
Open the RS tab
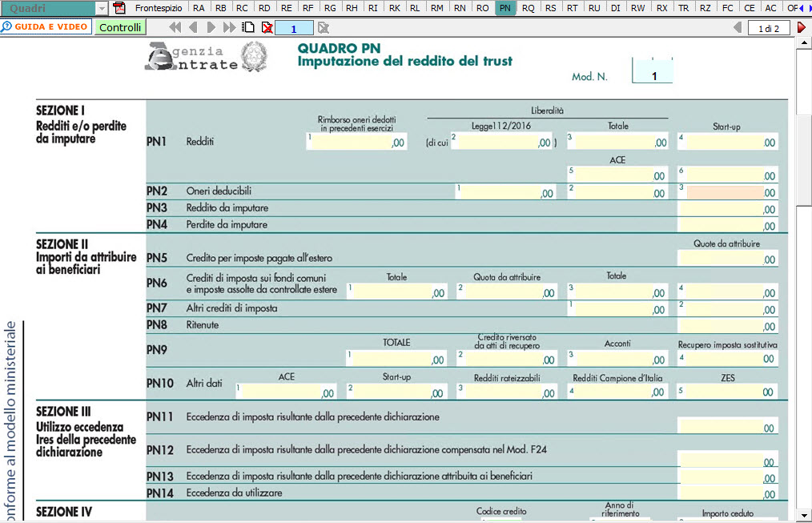(x=551, y=8)
